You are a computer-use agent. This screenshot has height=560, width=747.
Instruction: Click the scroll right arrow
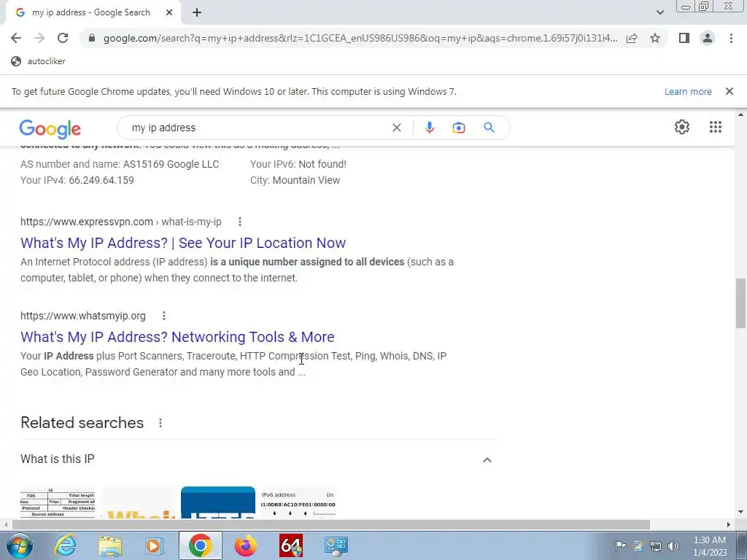[729, 524]
